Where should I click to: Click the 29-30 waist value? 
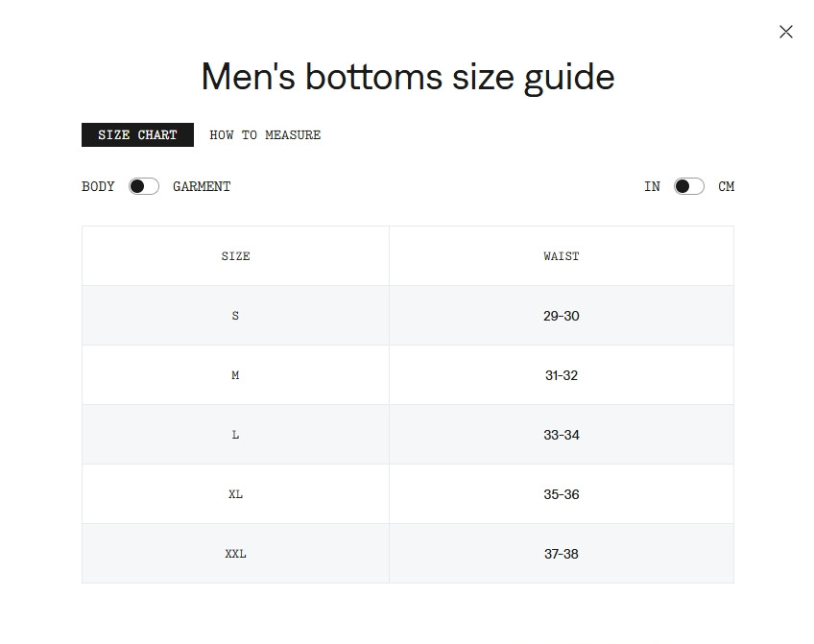pos(562,316)
